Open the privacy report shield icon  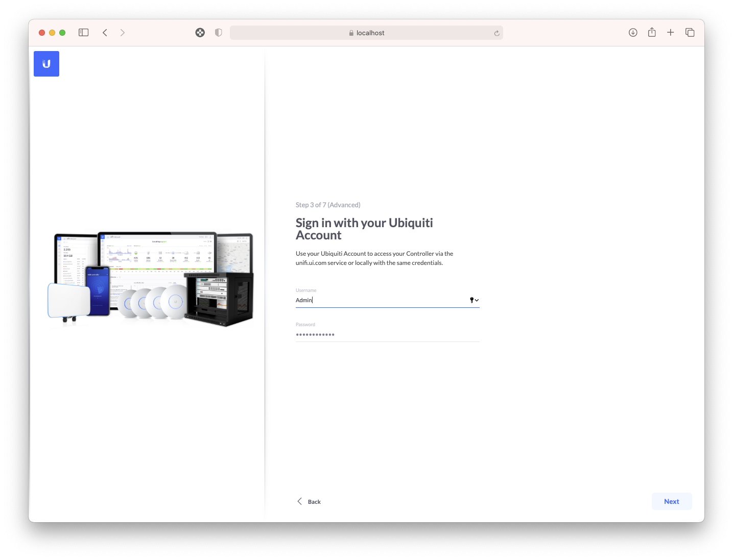tap(219, 33)
